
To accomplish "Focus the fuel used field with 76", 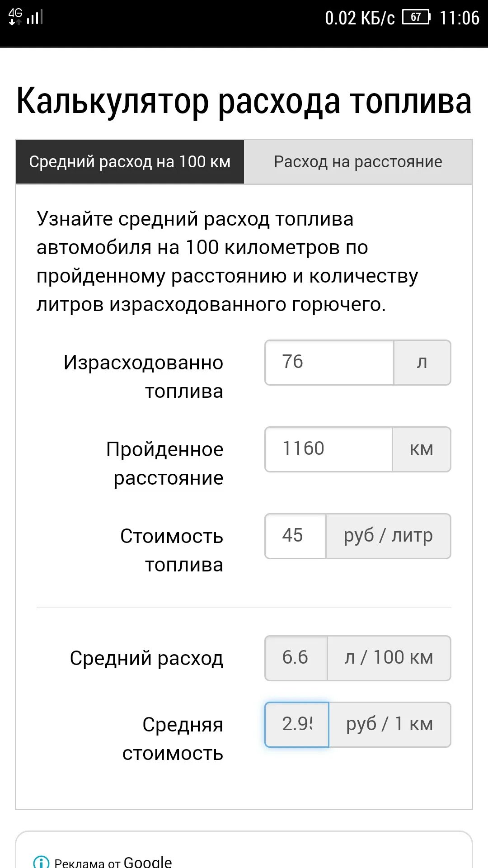I will tap(329, 363).
